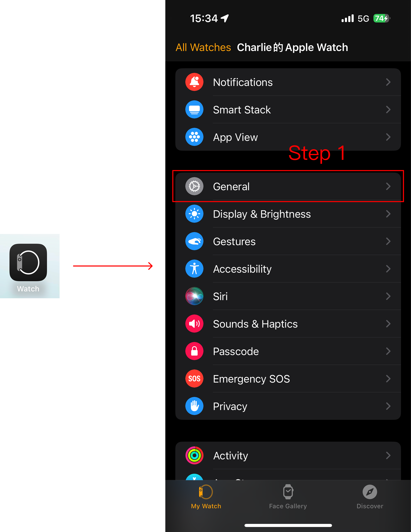Open Accessibility settings

click(288, 269)
